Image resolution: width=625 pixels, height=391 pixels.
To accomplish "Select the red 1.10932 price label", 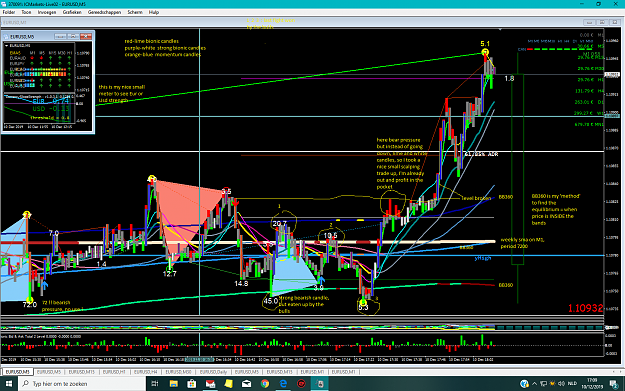I will pos(585,308).
